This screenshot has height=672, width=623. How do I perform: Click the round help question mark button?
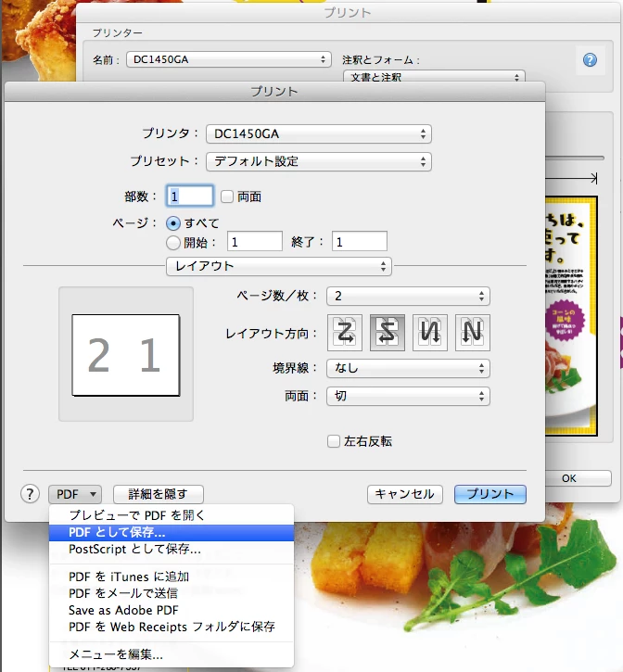coord(30,494)
